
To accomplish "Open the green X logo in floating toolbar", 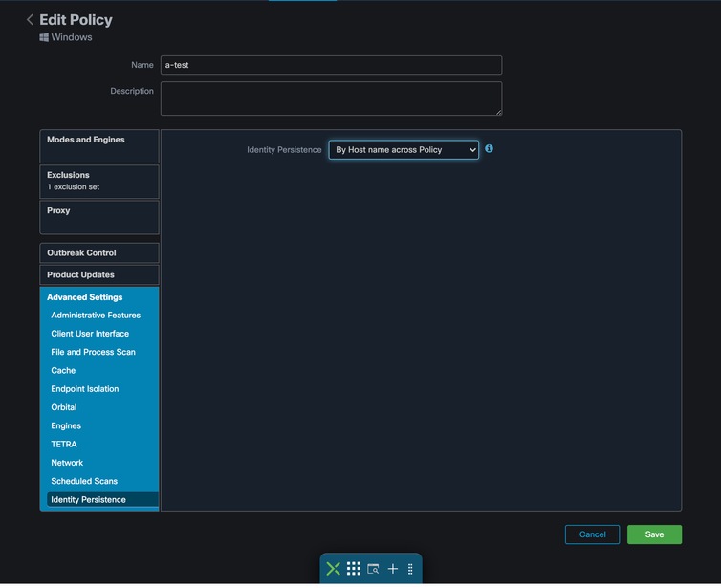I will 333,569.
